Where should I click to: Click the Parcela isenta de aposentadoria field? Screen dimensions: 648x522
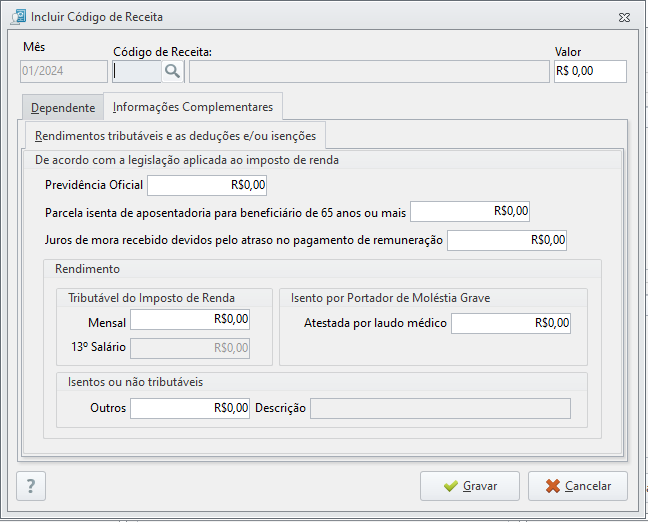click(470, 212)
